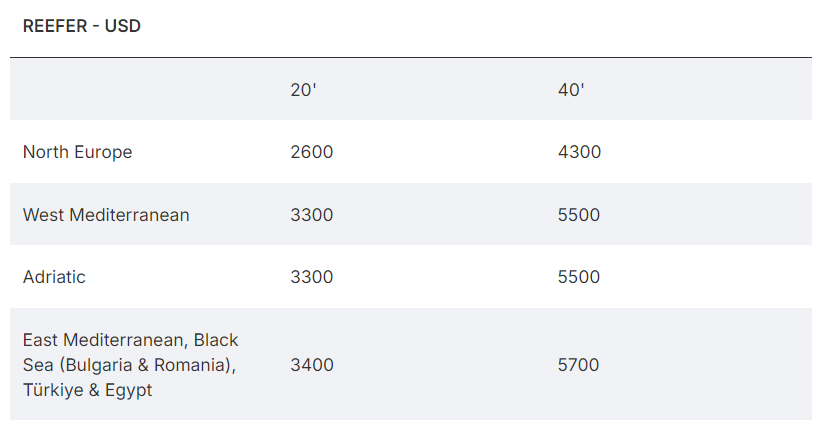Select the 20' column header

click(x=303, y=89)
